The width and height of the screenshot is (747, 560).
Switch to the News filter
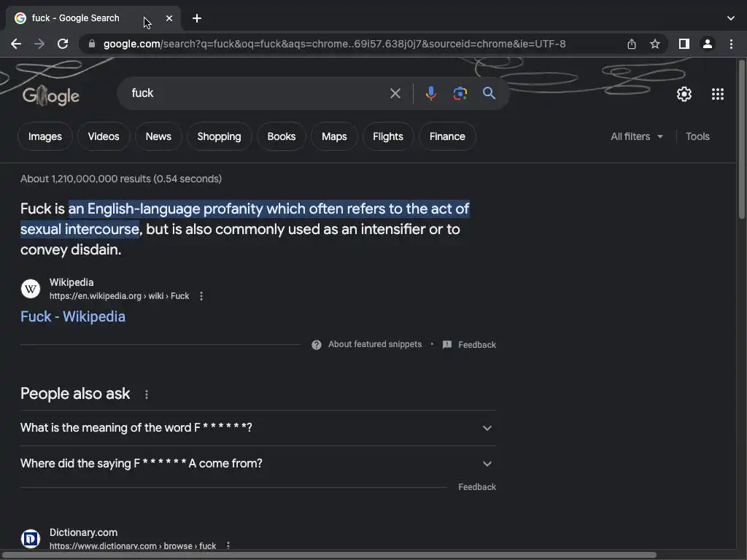[x=158, y=136]
